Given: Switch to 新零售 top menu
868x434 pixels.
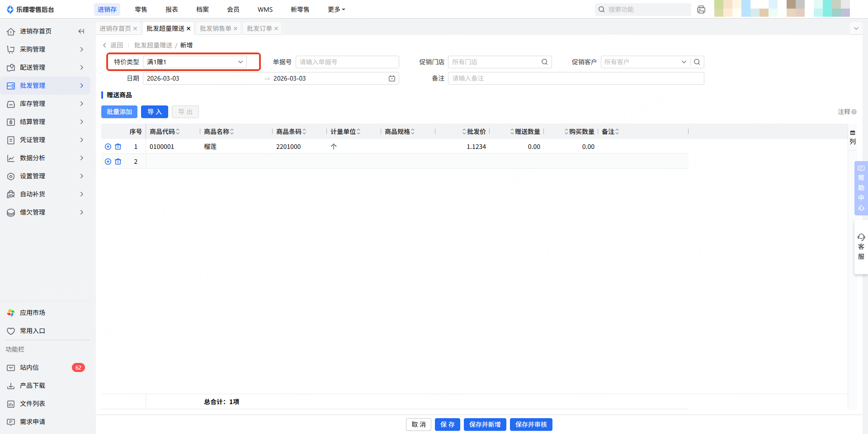Looking at the screenshot, I should pos(300,10).
